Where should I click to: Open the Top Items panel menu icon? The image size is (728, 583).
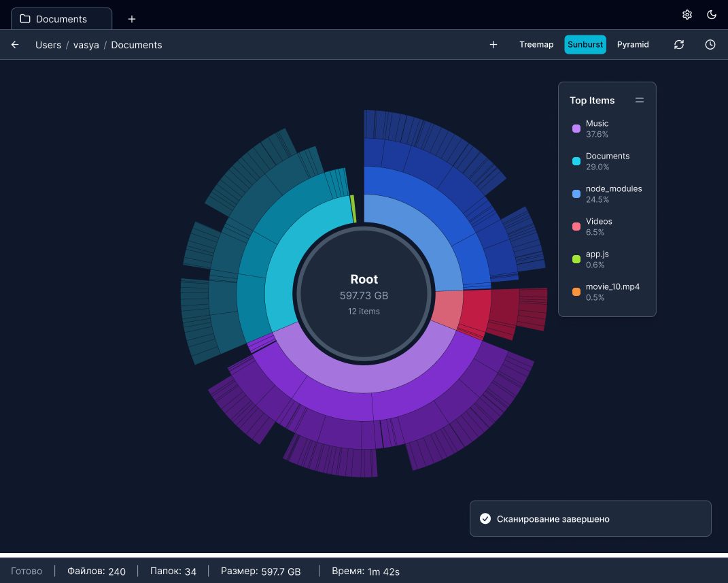click(x=639, y=100)
